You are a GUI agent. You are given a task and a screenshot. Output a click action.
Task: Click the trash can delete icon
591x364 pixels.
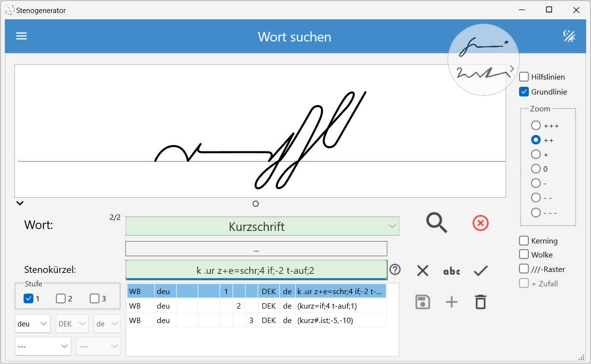coord(481,302)
